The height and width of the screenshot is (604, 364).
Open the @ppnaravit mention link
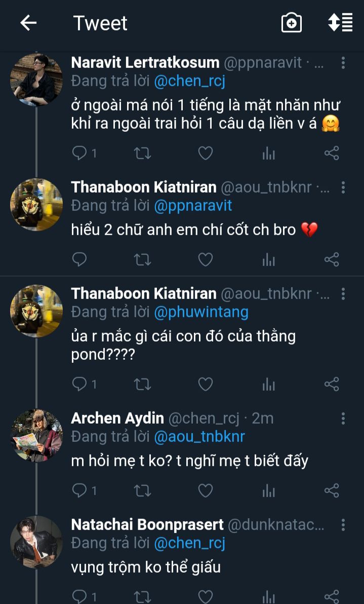tap(193, 205)
